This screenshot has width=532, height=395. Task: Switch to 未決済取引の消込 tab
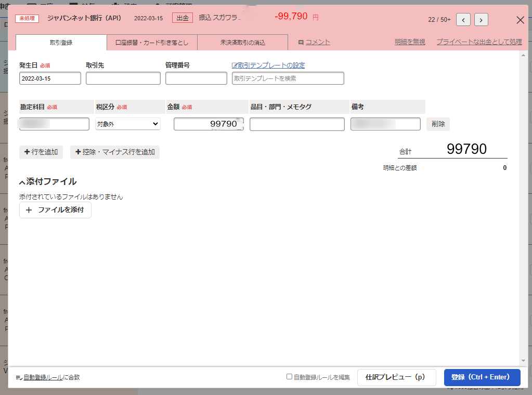click(x=242, y=43)
